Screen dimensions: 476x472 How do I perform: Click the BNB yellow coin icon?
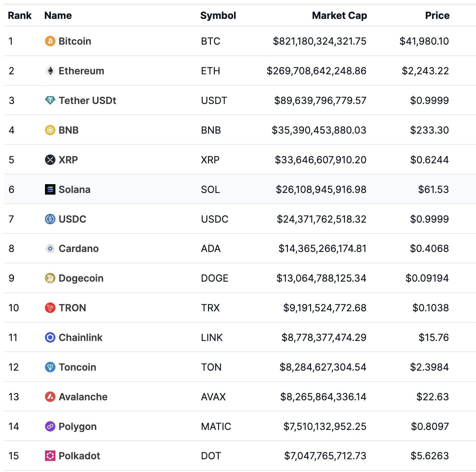pyautogui.click(x=50, y=130)
